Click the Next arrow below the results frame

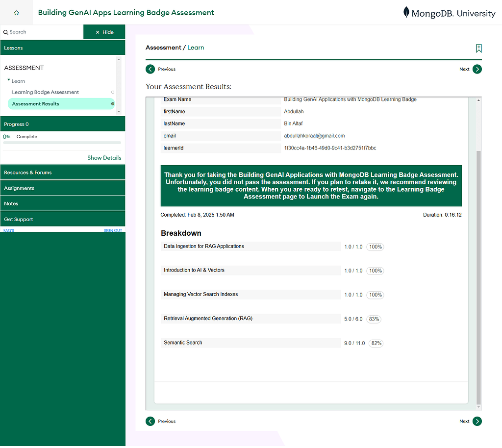click(x=477, y=421)
